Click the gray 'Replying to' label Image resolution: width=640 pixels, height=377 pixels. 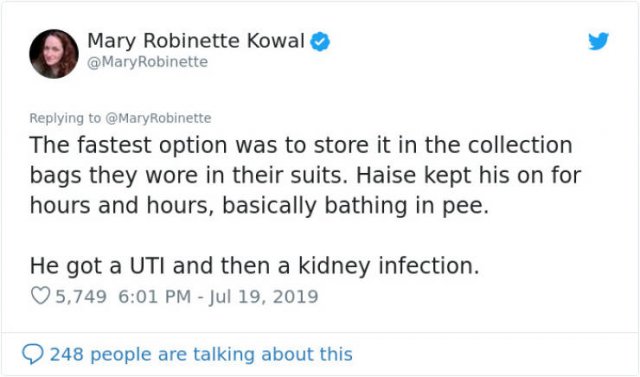[64, 118]
